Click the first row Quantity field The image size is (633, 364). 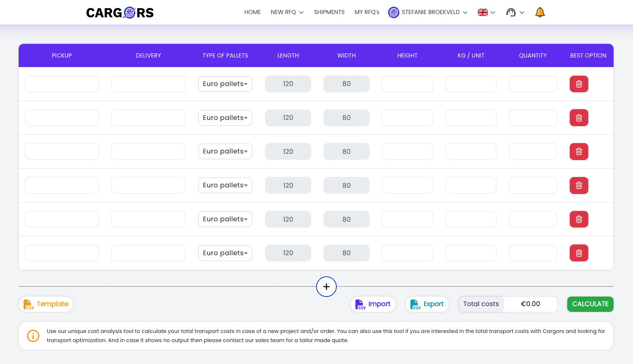click(533, 84)
